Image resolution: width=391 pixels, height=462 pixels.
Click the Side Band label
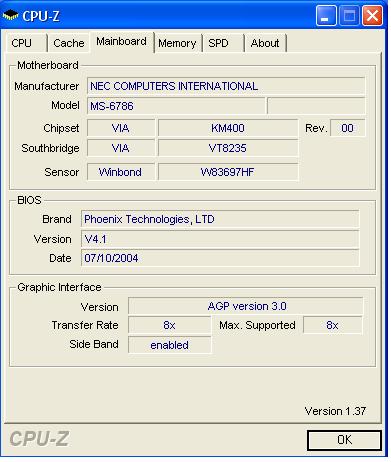(94, 344)
